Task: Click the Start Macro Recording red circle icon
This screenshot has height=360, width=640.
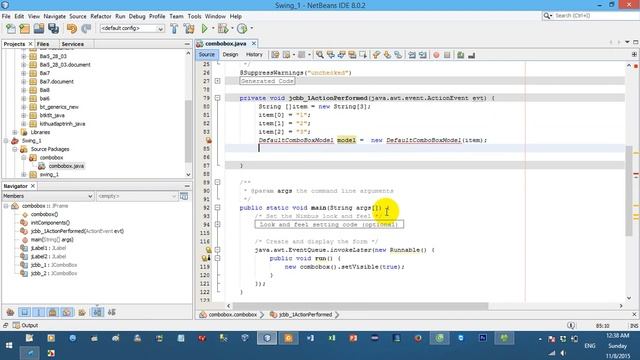Action: [436, 55]
